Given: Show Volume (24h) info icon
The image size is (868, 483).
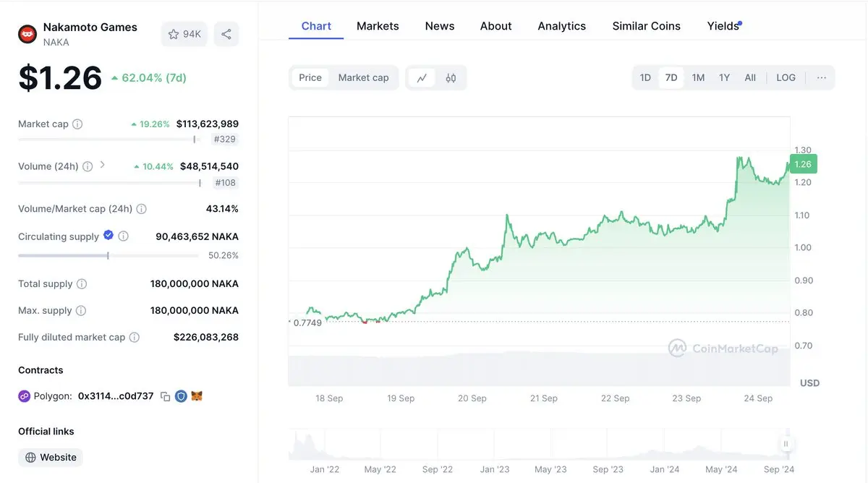Looking at the screenshot, I should click(x=88, y=166).
